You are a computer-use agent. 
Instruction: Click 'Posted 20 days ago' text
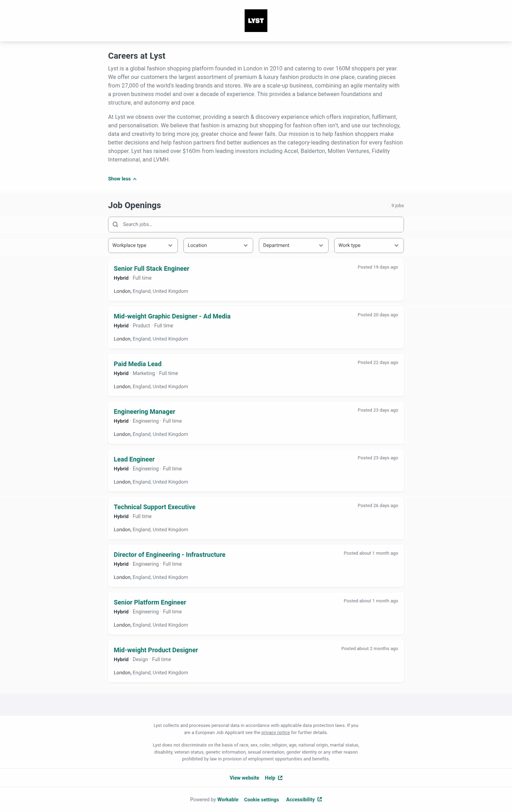pos(378,315)
